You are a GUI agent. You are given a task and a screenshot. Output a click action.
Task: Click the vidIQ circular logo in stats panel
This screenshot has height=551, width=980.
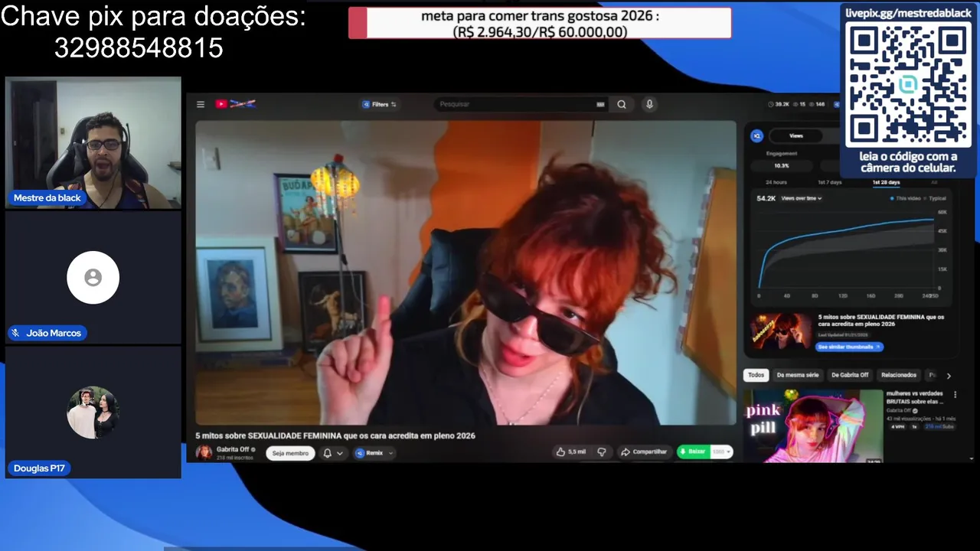tap(756, 135)
